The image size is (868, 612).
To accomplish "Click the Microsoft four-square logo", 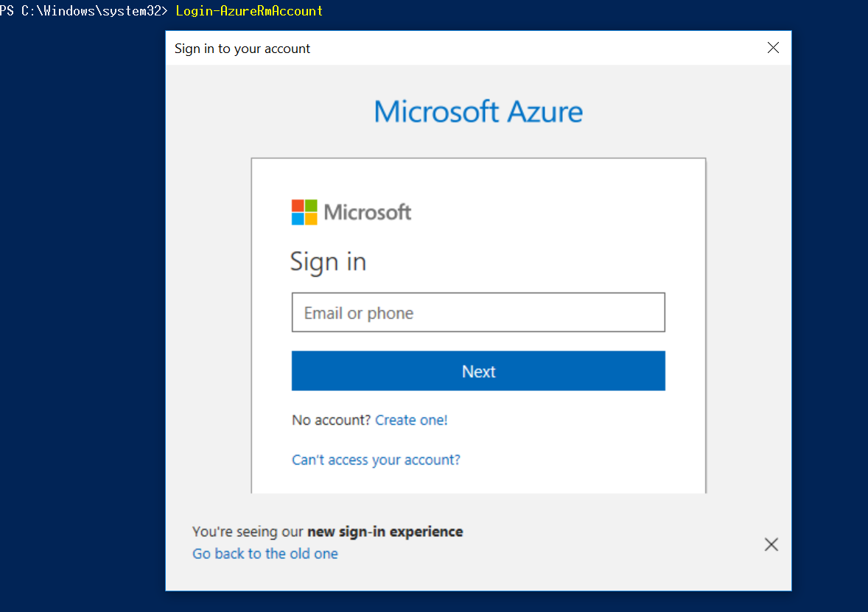I will (x=304, y=212).
